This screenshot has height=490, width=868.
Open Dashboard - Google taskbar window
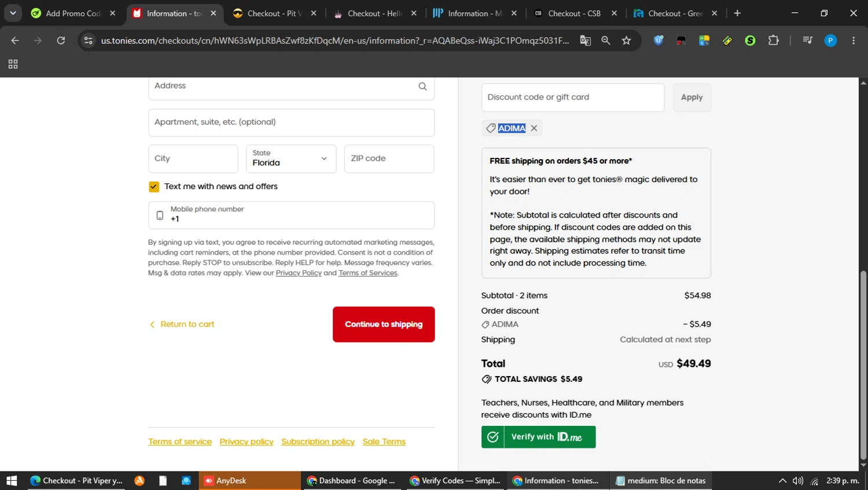pyautogui.click(x=352, y=481)
